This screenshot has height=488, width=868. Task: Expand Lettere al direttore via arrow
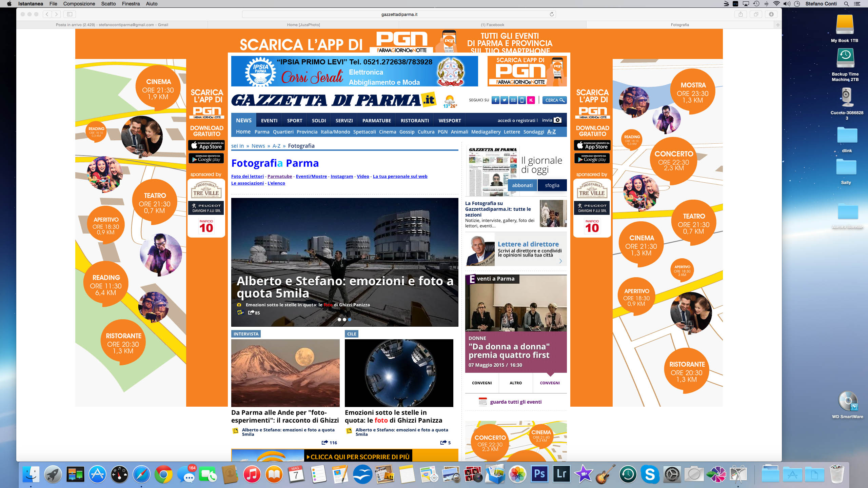[560, 261]
